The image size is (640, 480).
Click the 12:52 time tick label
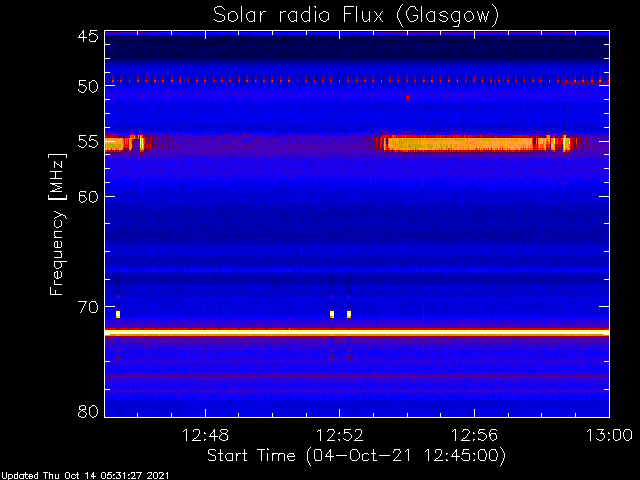[x=340, y=435]
